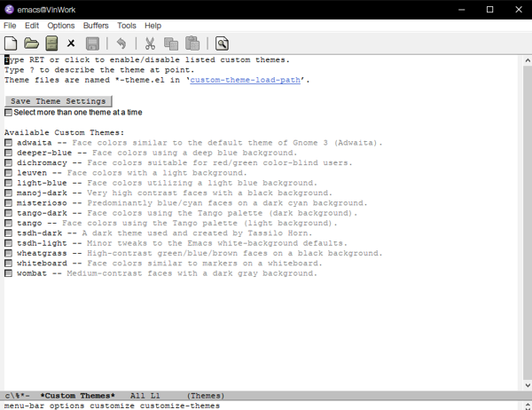This screenshot has width=532, height=410.
Task: Enable the adwaita theme checkbox
Action: pyautogui.click(x=9, y=143)
